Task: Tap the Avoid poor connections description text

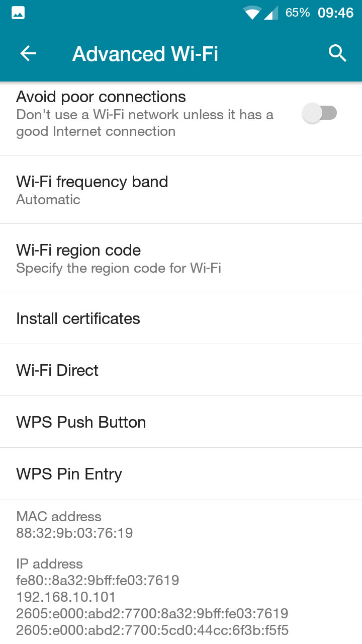Action: tap(145, 123)
